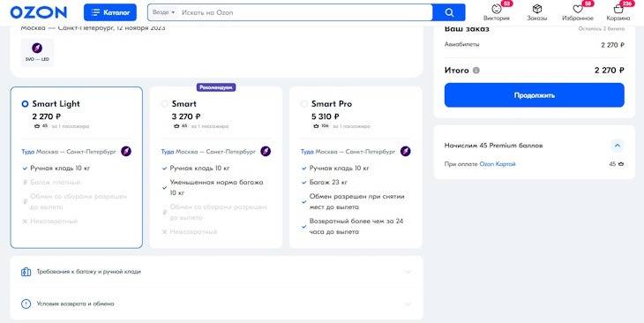This screenshot has height=323, width=644.
Task: Select the Smart Pro fare radio
Action: pyautogui.click(x=304, y=104)
